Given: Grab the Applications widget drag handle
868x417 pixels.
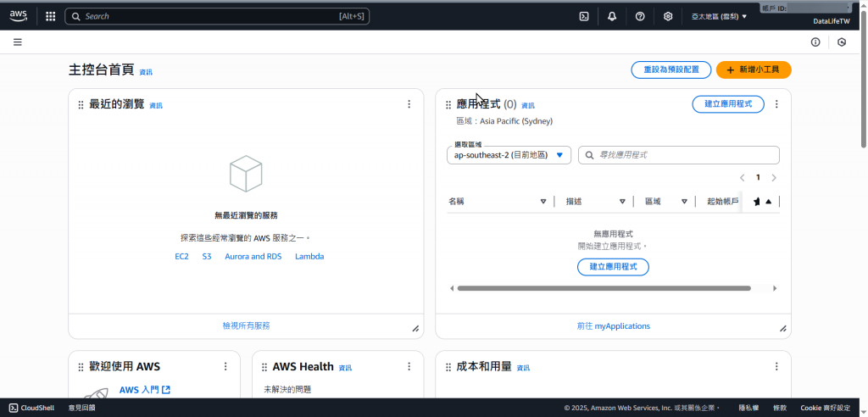Looking at the screenshot, I should (448, 104).
